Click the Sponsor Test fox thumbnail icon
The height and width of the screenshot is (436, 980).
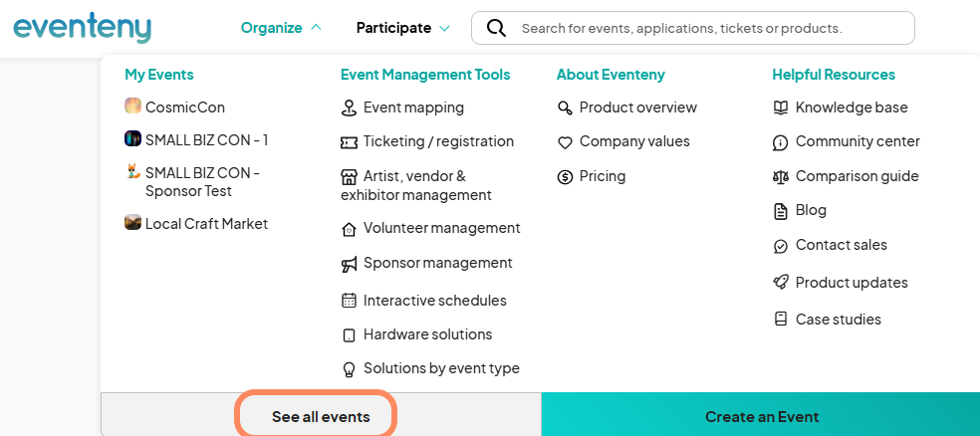pyautogui.click(x=132, y=171)
